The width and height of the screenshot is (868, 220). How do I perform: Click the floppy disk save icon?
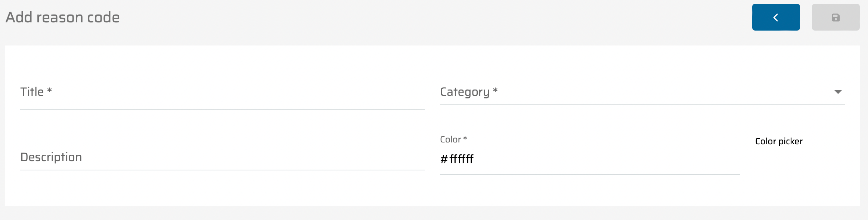(x=836, y=18)
